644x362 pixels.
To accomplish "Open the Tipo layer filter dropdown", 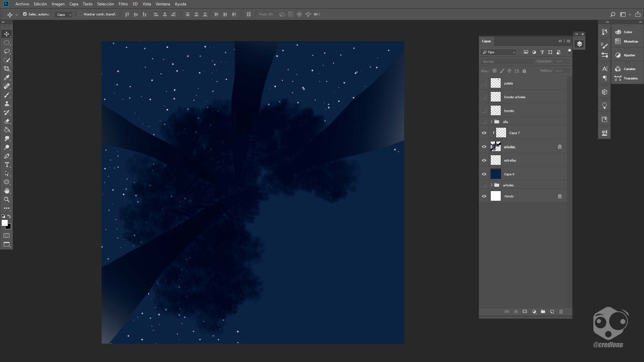I will 498,52.
